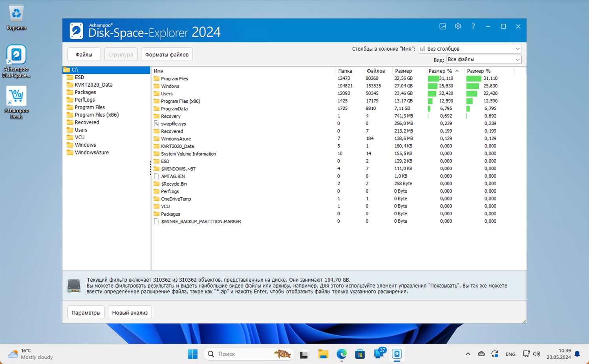Viewport: 589px width, 364px height.
Task: Sort by first 'Размер %' column header
Action: click(444, 71)
